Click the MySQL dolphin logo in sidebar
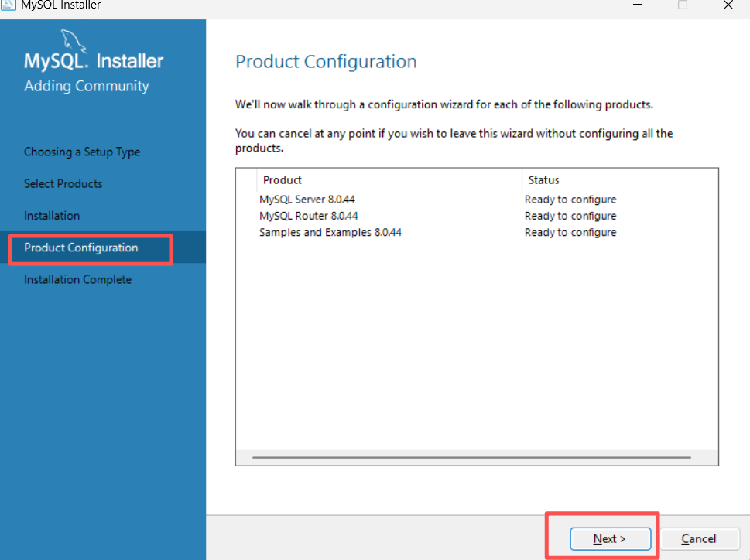 [74, 41]
